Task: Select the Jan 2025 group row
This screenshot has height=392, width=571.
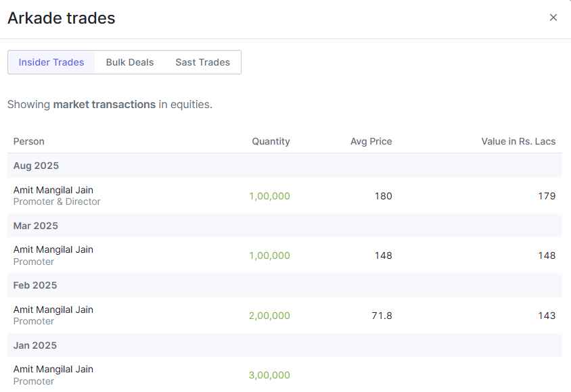Action: [285, 345]
